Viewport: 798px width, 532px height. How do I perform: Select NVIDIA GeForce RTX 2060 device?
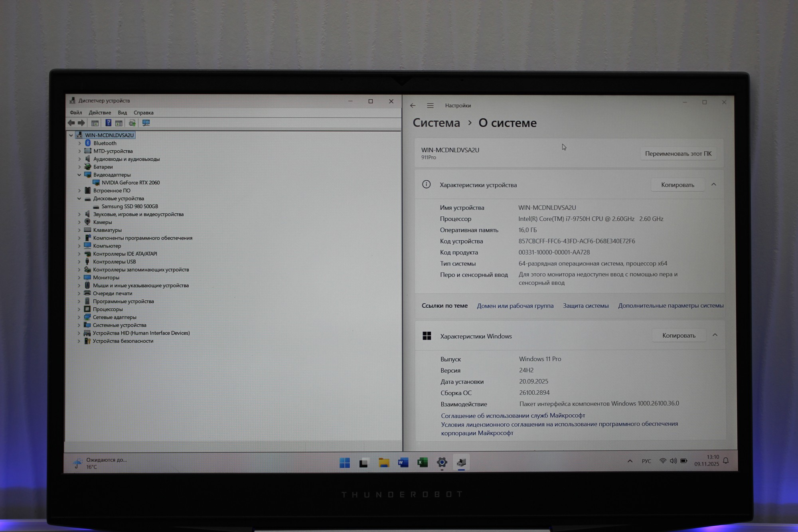(x=130, y=183)
